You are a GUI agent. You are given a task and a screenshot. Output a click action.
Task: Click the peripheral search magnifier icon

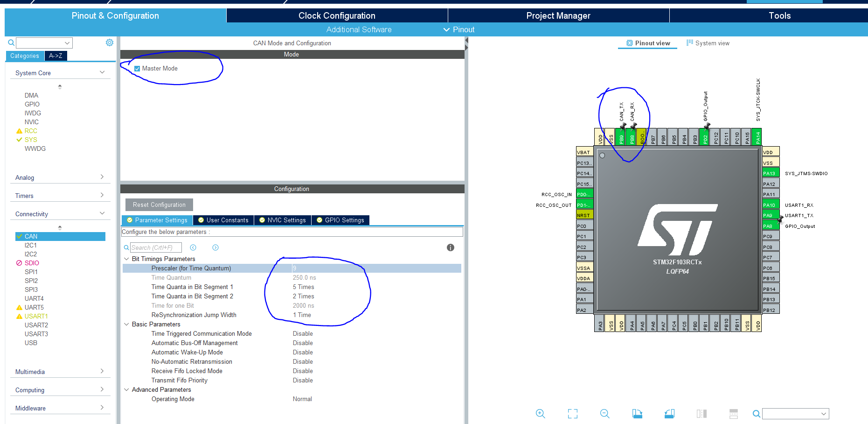[x=11, y=43]
